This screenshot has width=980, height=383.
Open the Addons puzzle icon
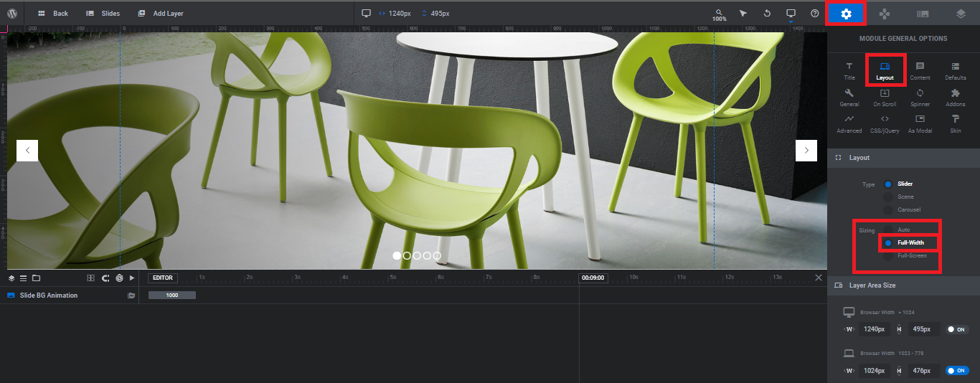pyautogui.click(x=956, y=98)
